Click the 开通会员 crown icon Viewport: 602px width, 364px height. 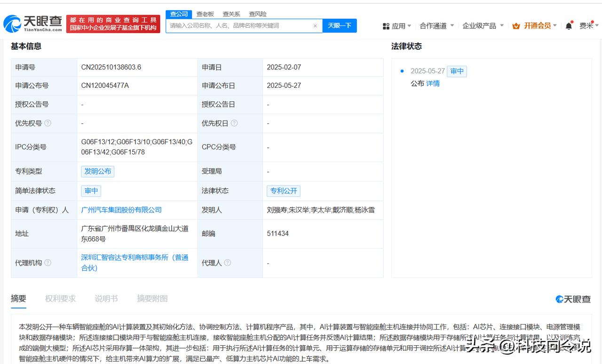click(x=516, y=26)
